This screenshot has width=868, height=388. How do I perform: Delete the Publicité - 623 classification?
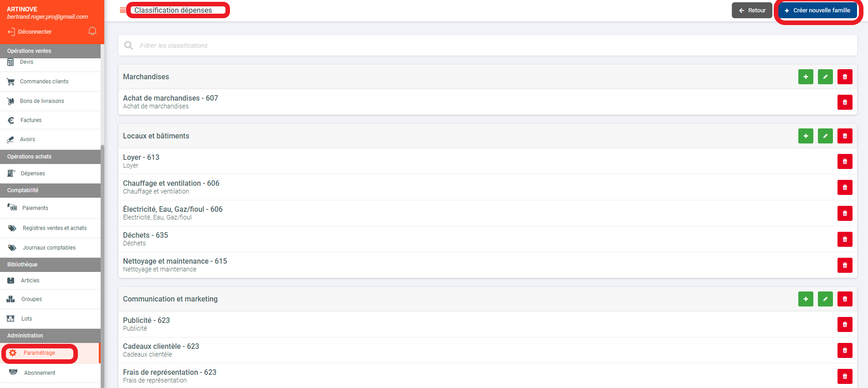pyautogui.click(x=845, y=325)
